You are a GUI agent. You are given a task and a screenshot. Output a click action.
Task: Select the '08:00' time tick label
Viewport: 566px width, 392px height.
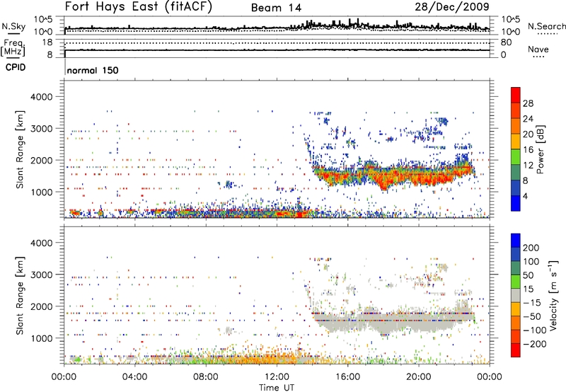[x=206, y=377]
